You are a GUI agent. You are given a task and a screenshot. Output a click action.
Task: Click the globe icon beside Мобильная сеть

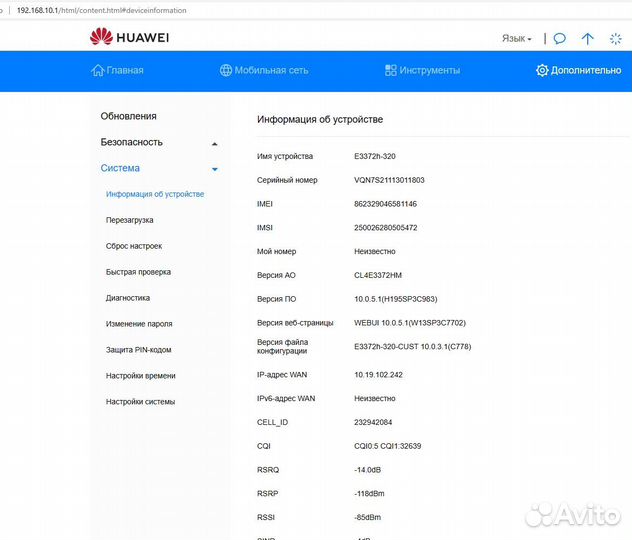226,70
